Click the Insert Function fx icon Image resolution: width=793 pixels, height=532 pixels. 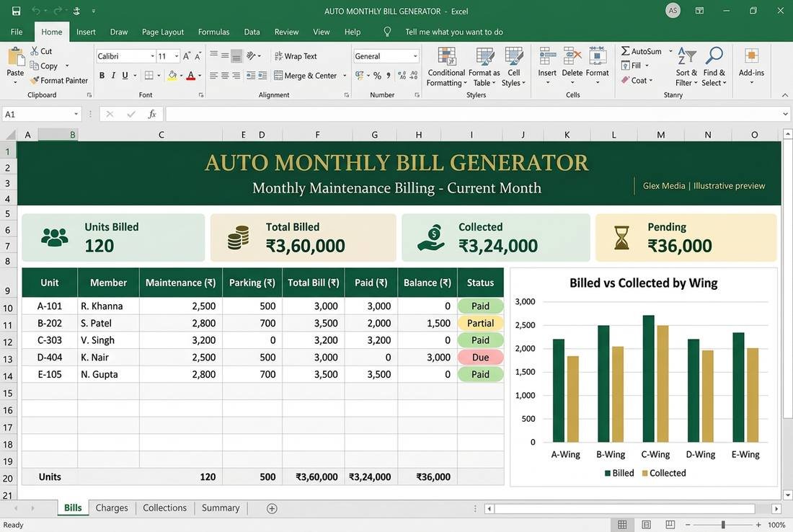coord(151,115)
